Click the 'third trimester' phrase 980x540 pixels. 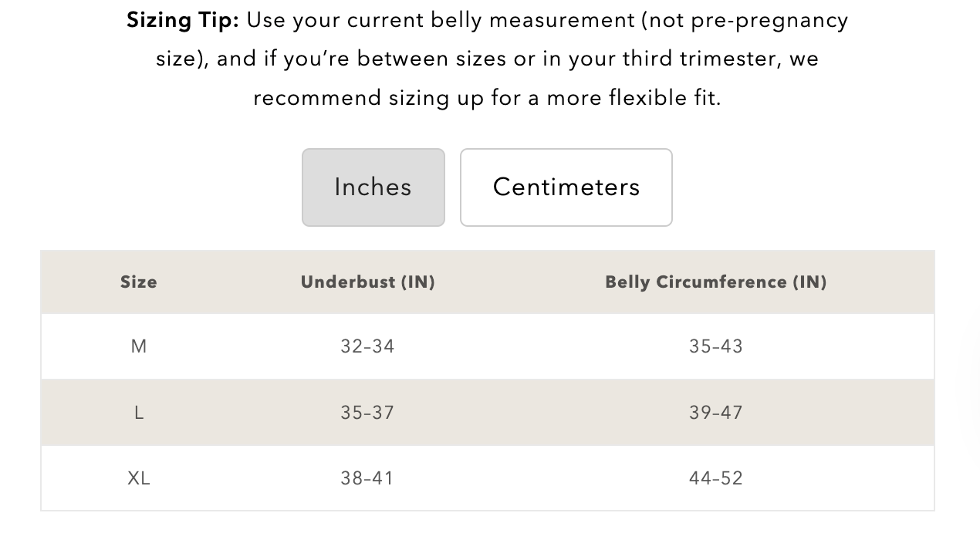point(701,59)
